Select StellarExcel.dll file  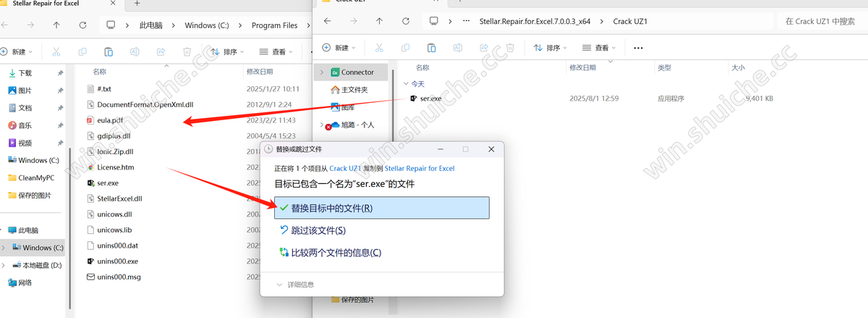(x=119, y=198)
